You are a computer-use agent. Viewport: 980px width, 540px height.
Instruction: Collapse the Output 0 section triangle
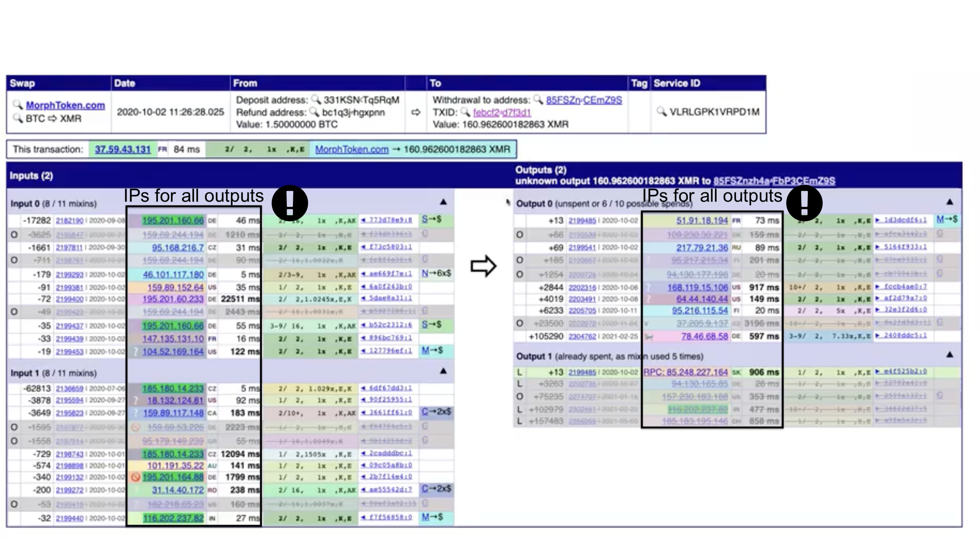tap(949, 202)
